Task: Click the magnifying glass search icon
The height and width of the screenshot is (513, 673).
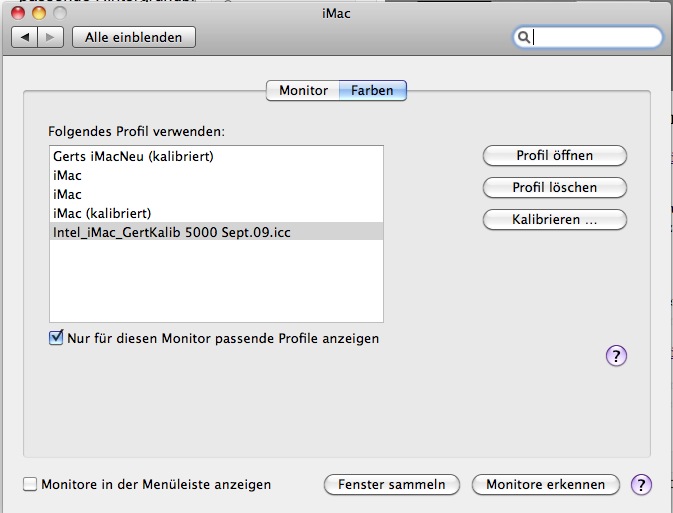Action: tap(523, 37)
